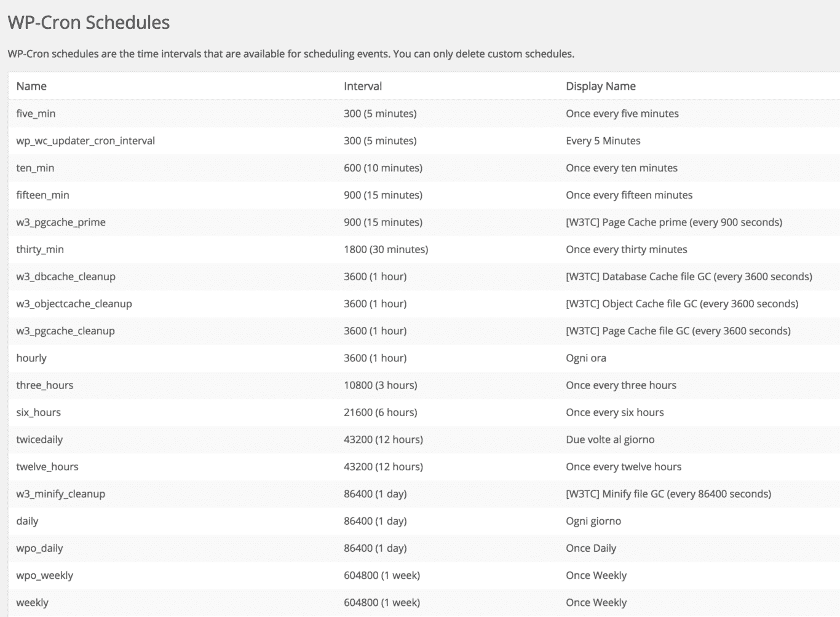Click the Ogni giorno display name
This screenshot has height=617, width=840.
[x=593, y=521]
